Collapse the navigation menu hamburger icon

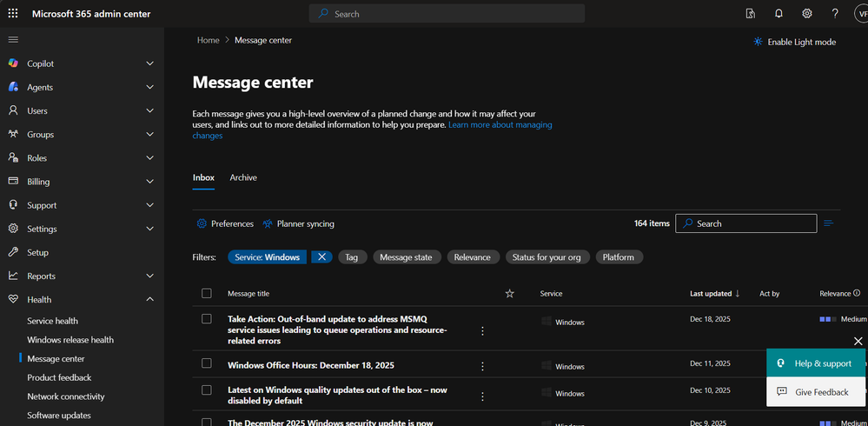[x=13, y=39]
